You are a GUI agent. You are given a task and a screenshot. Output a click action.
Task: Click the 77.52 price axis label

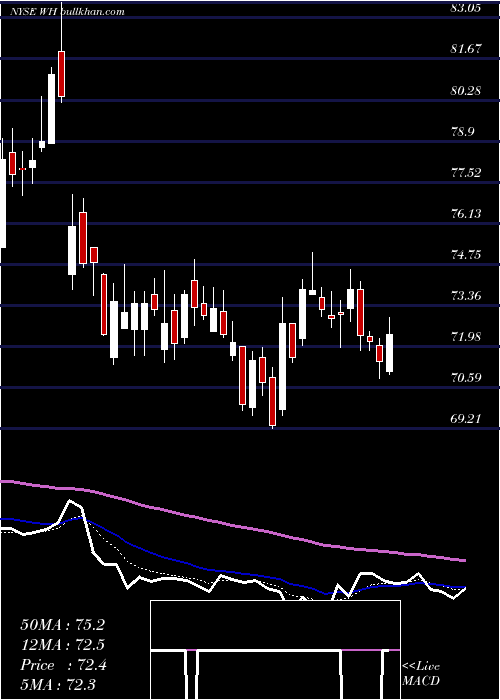[x=466, y=172]
